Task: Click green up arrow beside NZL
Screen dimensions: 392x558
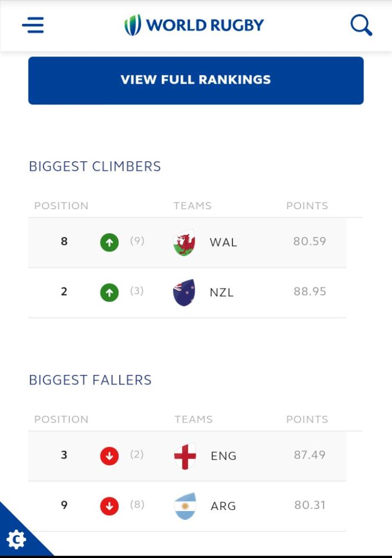Action: pyautogui.click(x=109, y=292)
